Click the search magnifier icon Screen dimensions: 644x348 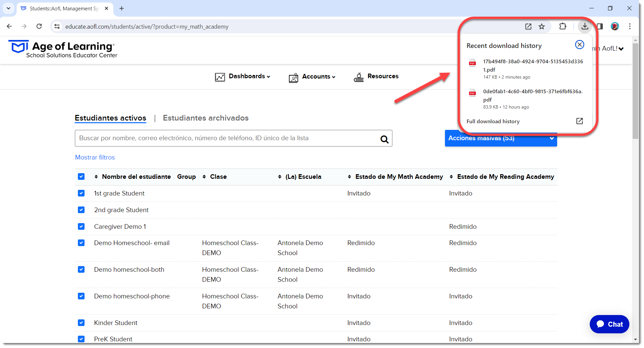point(384,139)
